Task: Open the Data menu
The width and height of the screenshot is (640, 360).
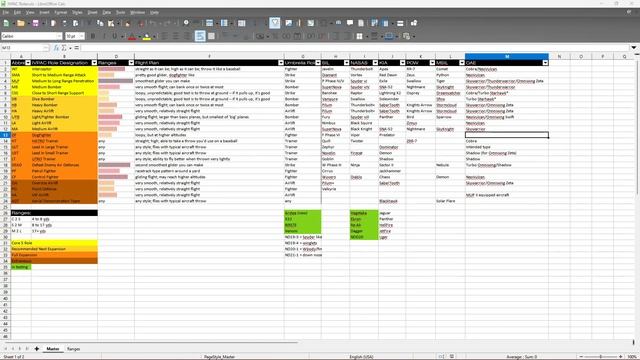Action: click(x=107, y=12)
